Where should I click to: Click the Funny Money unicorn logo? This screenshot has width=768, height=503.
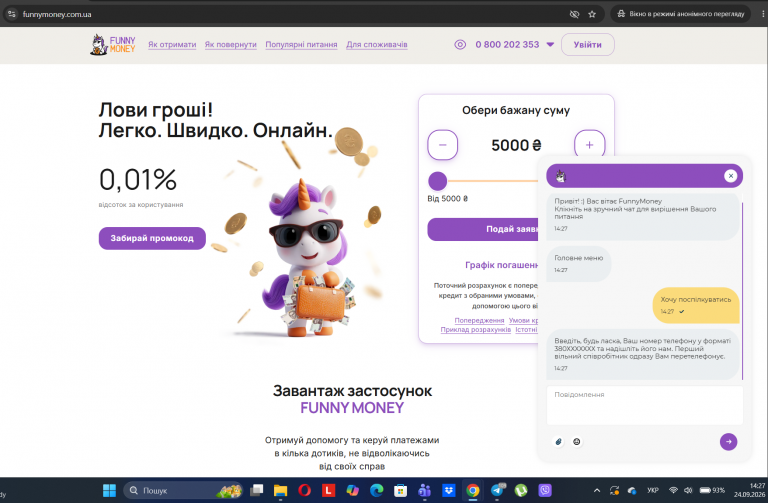click(113, 45)
